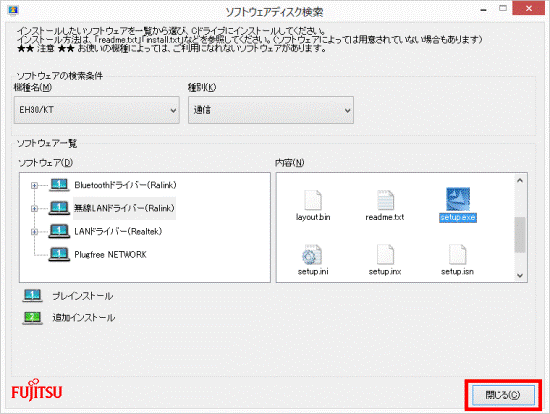This screenshot has height=414, width=550.
Task: Close window with red X button
Action: point(529,8)
